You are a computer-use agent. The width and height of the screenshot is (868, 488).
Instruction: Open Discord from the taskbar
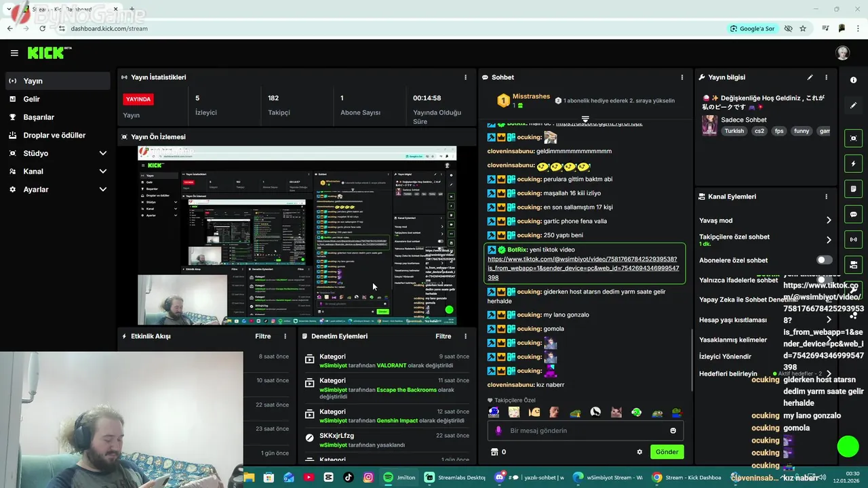529,477
